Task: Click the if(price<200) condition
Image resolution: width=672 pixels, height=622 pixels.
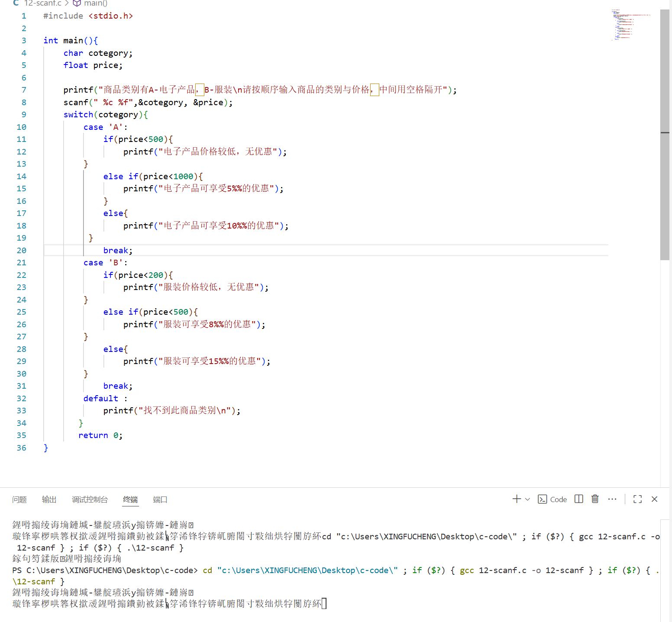Action: (x=138, y=275)
